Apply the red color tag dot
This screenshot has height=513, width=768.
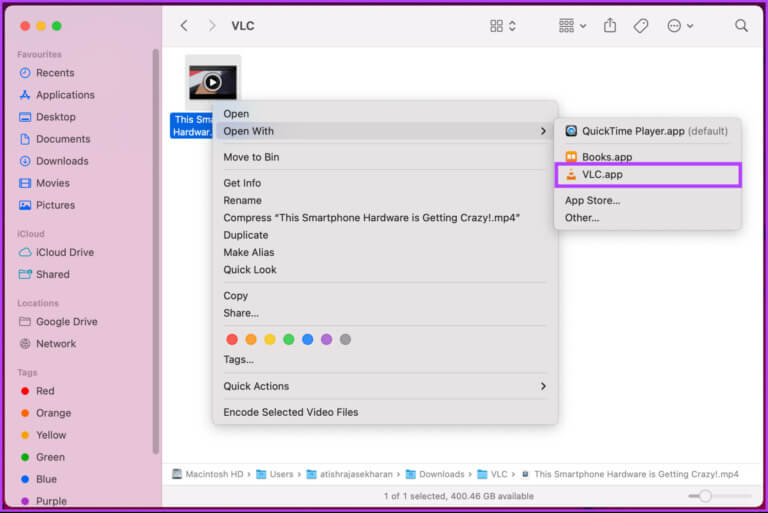233,339
